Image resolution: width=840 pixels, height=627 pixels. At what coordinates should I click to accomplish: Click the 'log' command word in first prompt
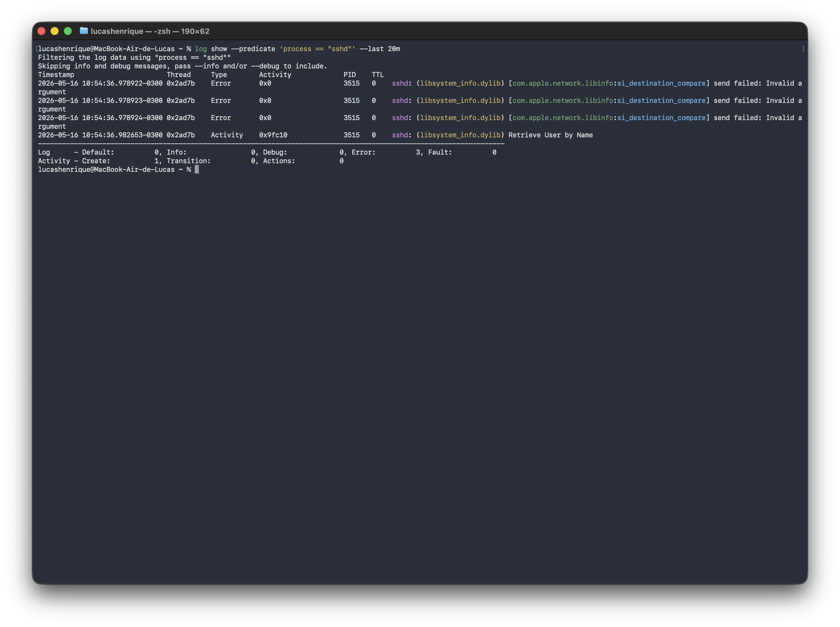(201, 49)
